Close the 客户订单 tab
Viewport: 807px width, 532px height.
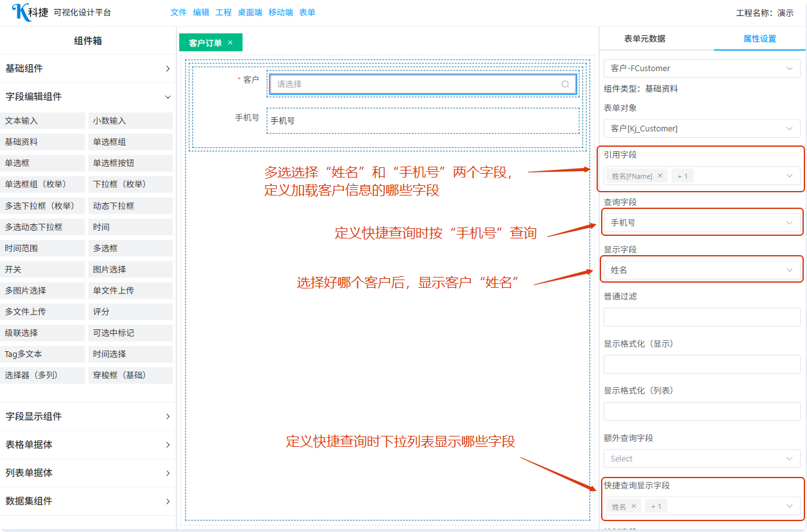[x=230, y=43]
